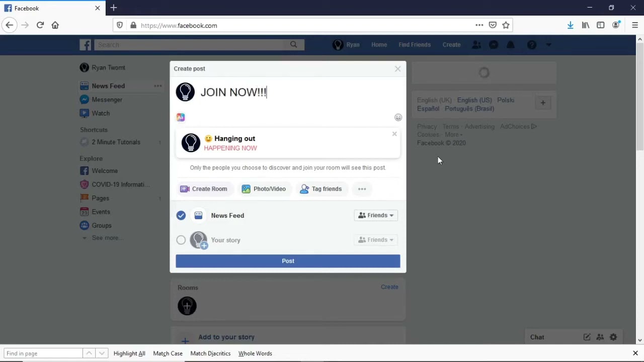644x362 pixels.
Task: Bookmark this page with star icon
Action: click(506, 25)
